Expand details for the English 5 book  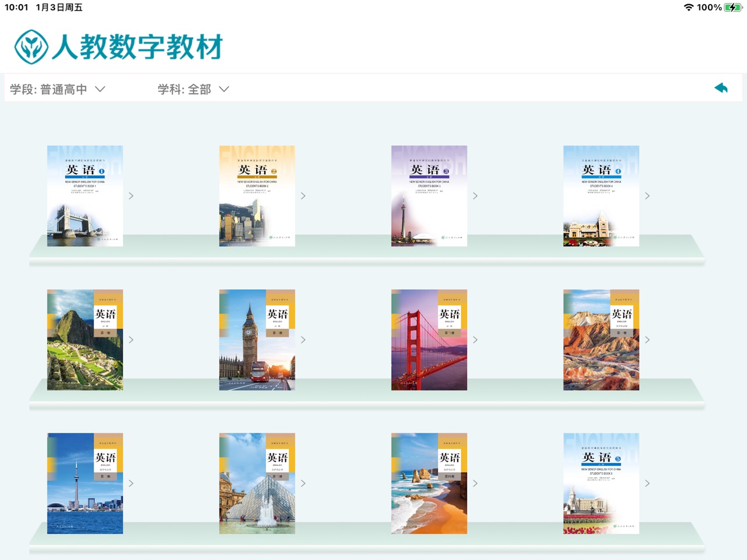pos(647,483)
